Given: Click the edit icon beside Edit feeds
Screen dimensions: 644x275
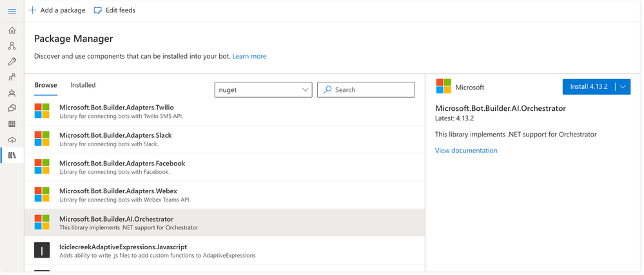Looking at the screenshot, I should tap(98, 11).
